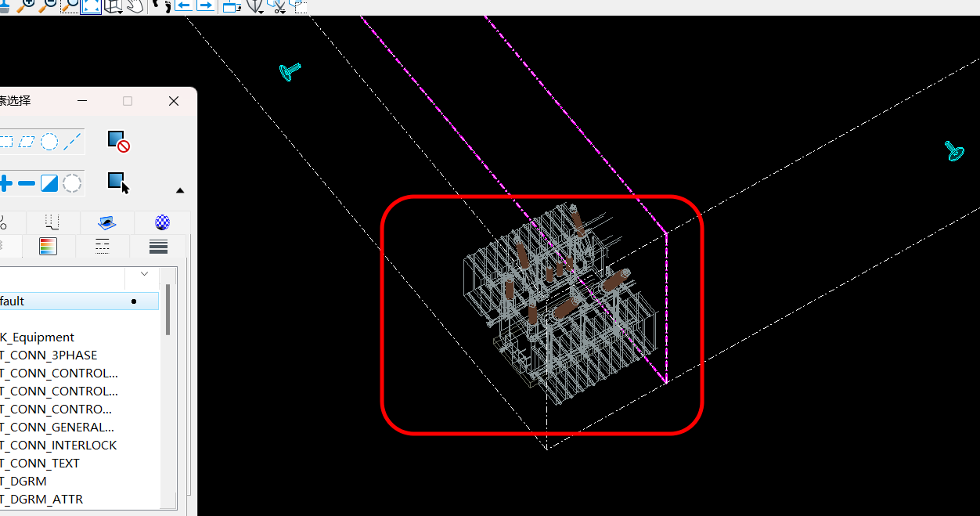This screenshot has width=980, height=516.
Task: Open the view display mode dropdown
Action: (255, 6)
